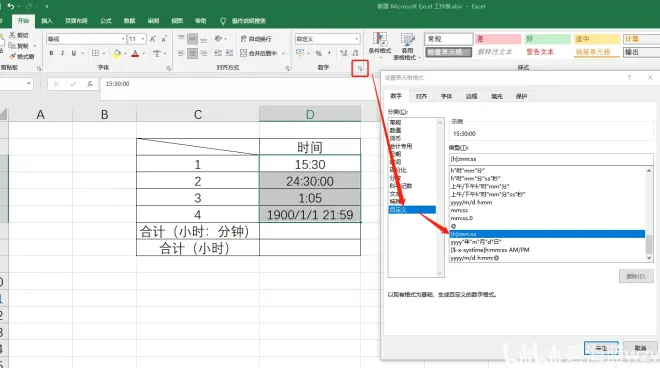The width and height of the screenshot is (660, 368).
Task: Switch to Alignment (对齐) dialog tab
Action: click(x=421, y=96)
